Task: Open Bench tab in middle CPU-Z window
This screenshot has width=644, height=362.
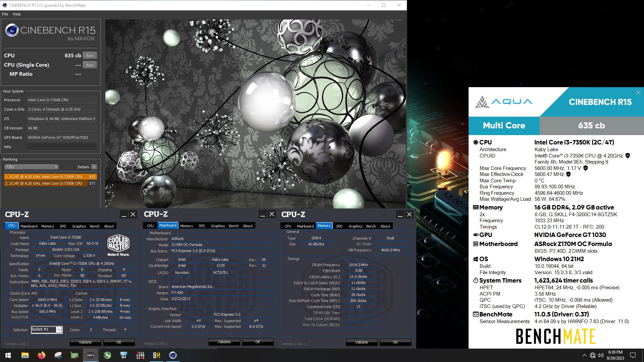Action: click(234, 226)
